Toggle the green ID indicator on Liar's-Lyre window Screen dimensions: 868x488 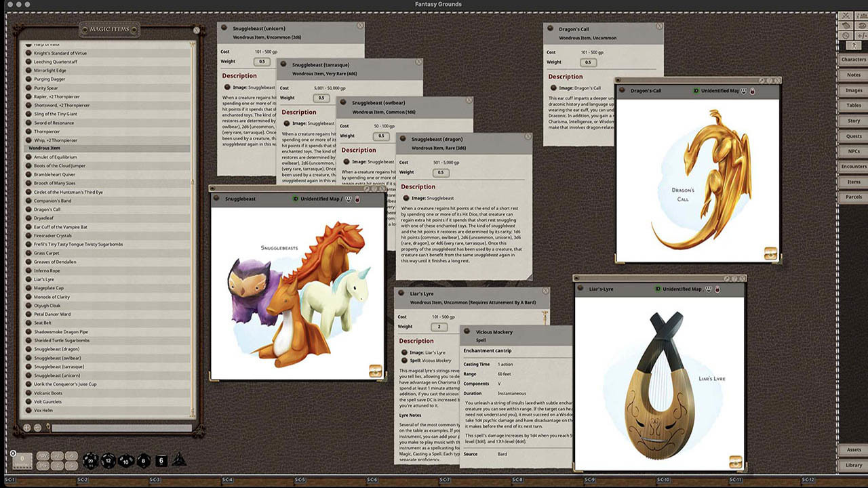(x=658, y=288)
